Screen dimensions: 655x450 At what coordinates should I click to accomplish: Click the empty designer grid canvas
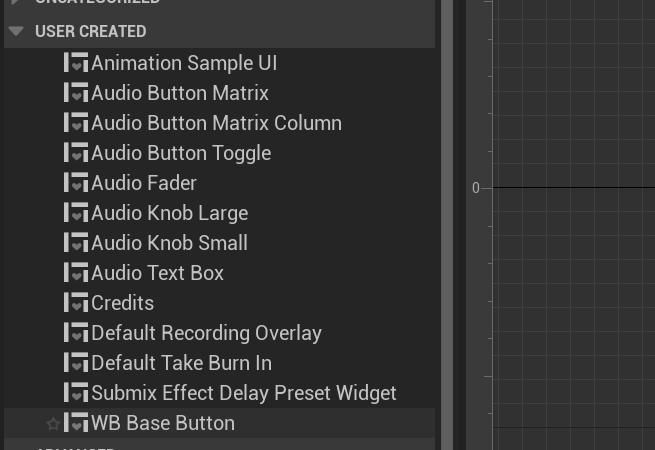pos(575,300)
